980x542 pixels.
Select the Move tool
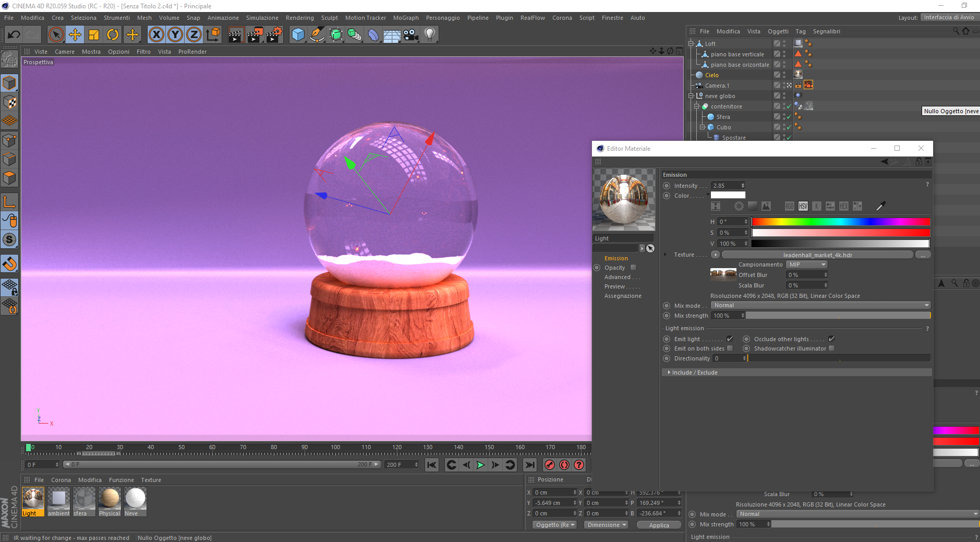[75, 35]
